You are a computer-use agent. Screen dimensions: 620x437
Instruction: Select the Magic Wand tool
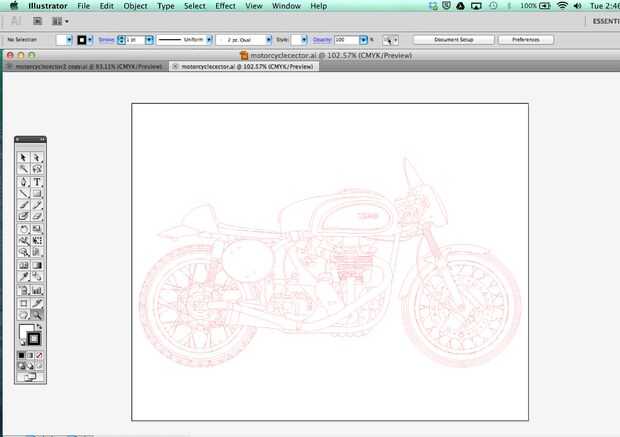pyautogui.click(x=24, y=169)
